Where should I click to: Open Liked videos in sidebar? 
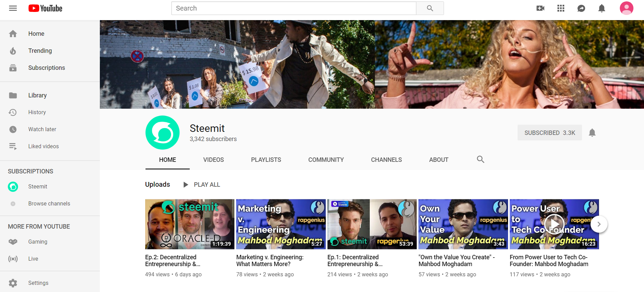pyautogui.click(x=44, y=146)
